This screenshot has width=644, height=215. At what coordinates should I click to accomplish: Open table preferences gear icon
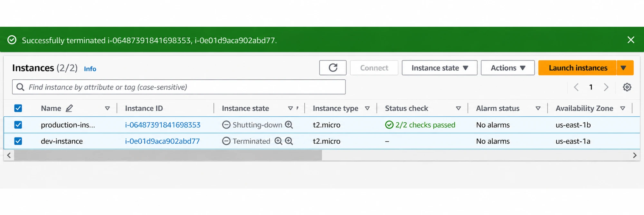(627, 87)
